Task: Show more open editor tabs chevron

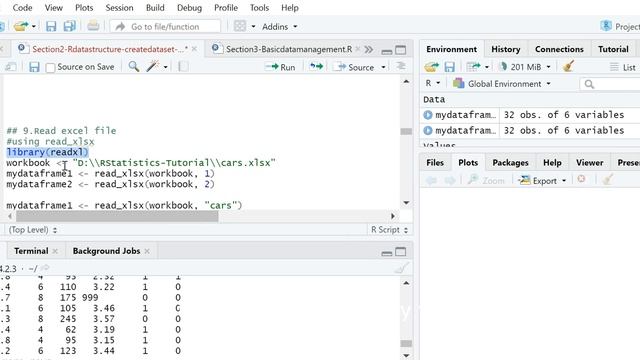Action: (369, 49)
